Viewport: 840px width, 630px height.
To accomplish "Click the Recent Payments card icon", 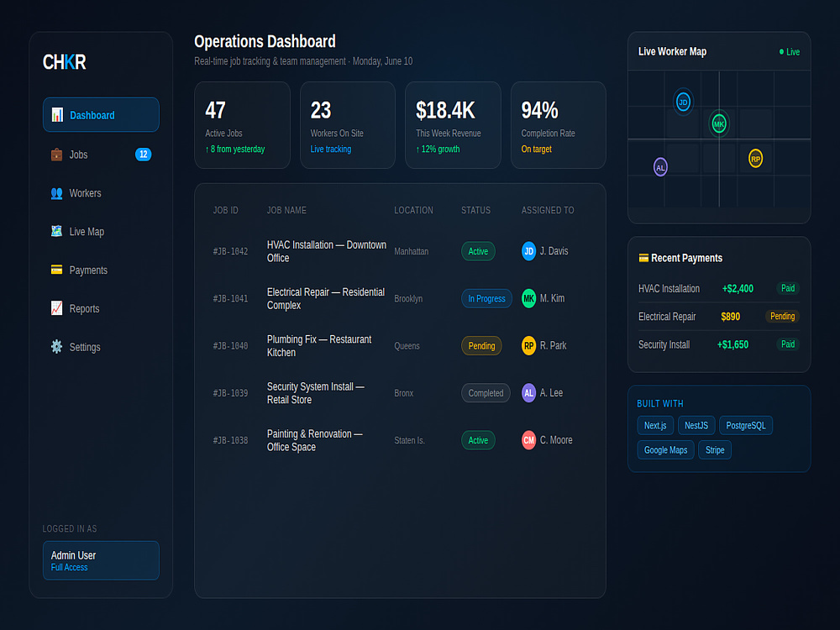I will point(643,258).
